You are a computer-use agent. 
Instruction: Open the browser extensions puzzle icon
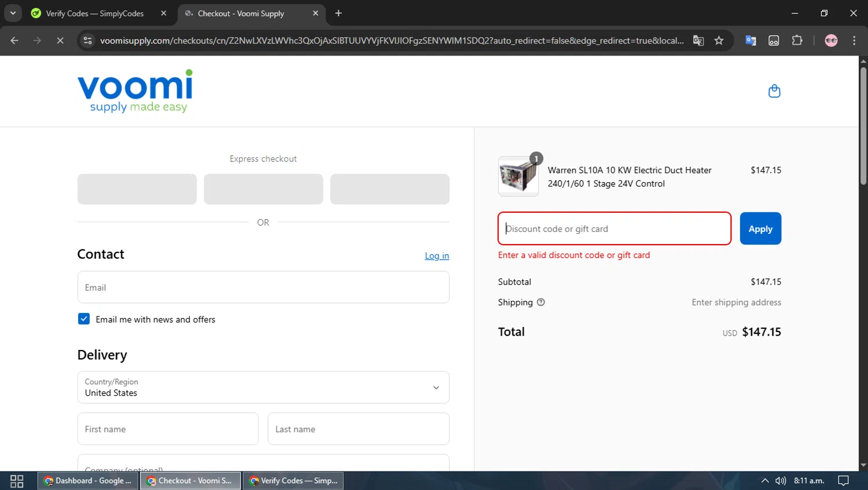[x=797, y=40]
